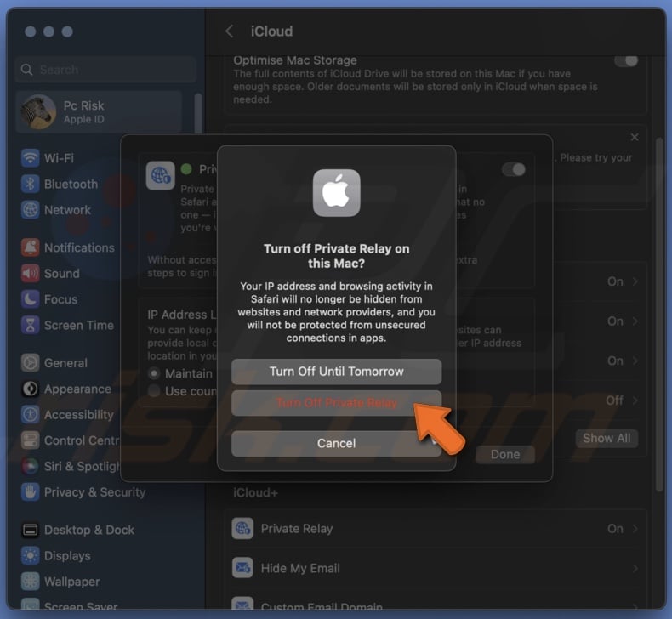Image resolution: width=672 pixels, height=619 pixels.
Task: Open the Pc Risk Apple ID profile
Action: pyautogui.click(x=99, y=112)
